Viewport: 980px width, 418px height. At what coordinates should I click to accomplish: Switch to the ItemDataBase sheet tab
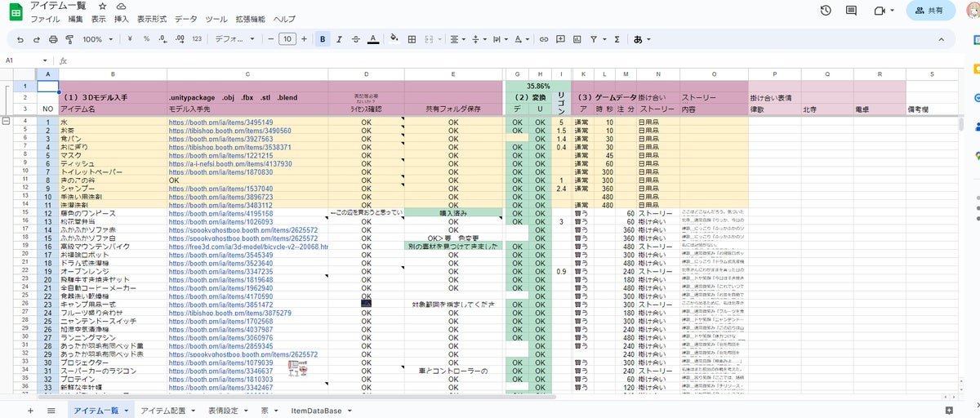316,410
